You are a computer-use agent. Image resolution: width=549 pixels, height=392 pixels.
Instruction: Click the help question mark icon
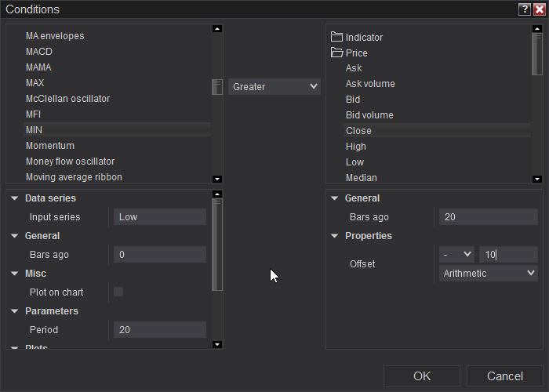(x=525, y=9)
